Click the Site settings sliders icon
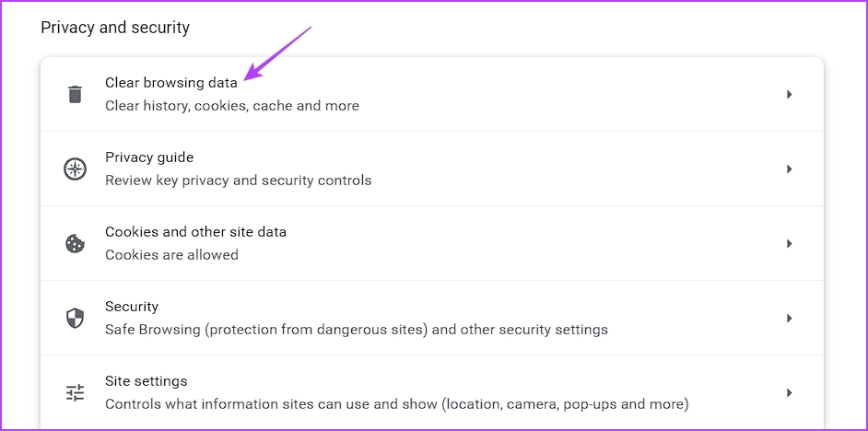 75,393
